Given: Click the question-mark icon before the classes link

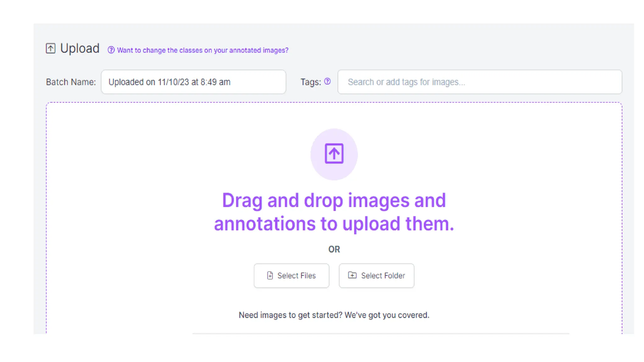Looking at the screenshot, I should pyautogui.click(x=111, y=50).
